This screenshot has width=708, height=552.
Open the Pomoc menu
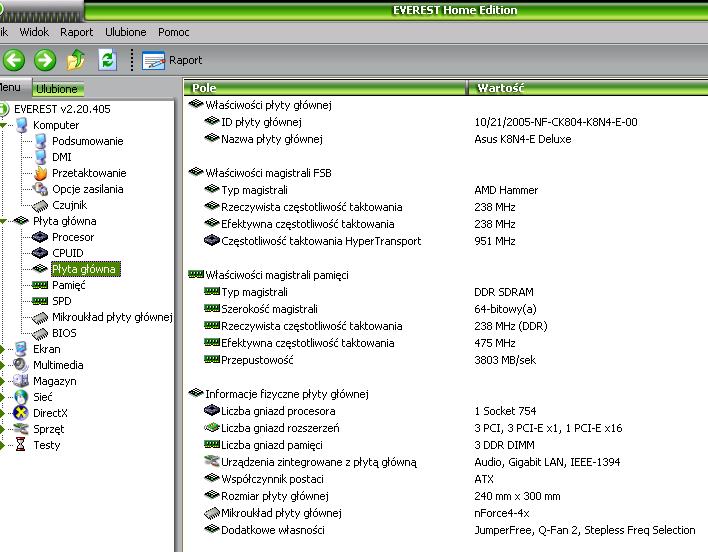pos(173,32)
